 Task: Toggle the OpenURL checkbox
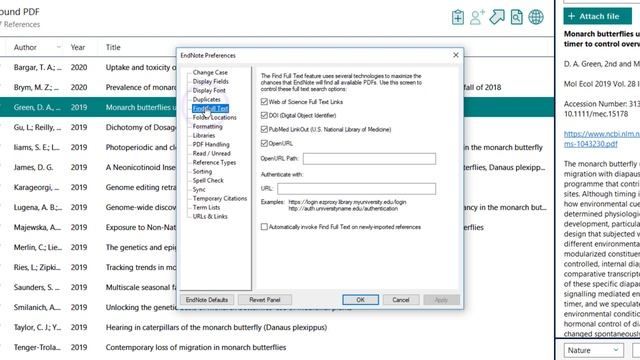[x=264, y=143]
